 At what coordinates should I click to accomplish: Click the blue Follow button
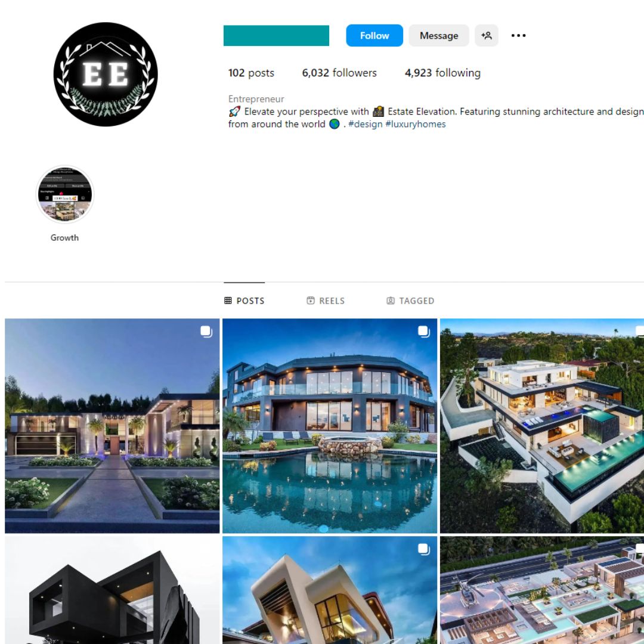click(x=374, y=36)
